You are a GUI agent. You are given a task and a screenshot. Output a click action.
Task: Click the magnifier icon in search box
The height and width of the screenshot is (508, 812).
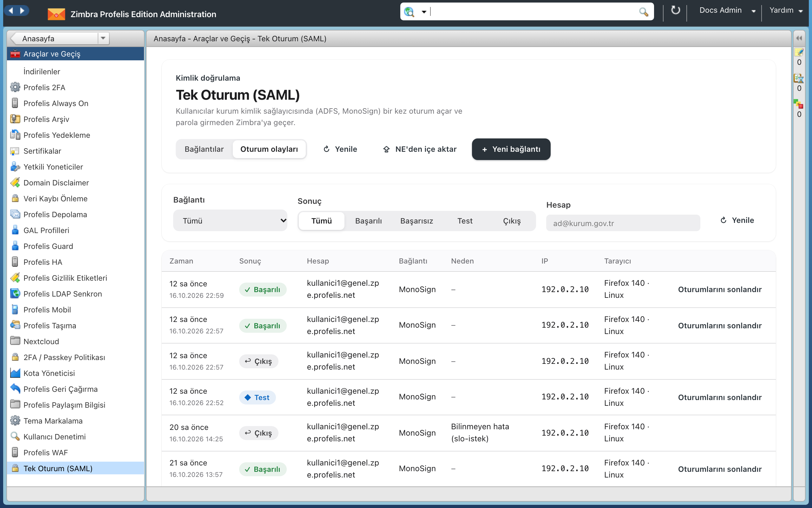[x=643, y=12]
